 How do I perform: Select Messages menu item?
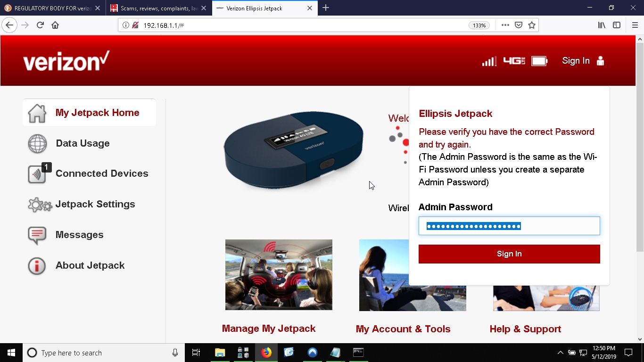79,235
